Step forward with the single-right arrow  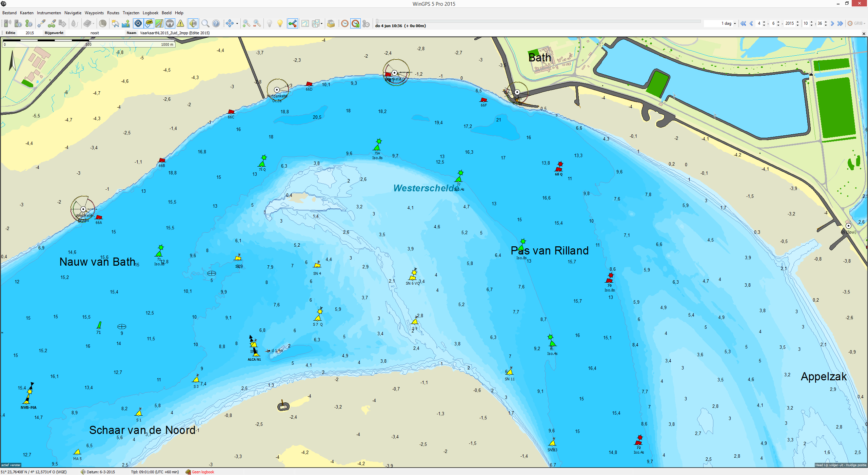[832, 23]
